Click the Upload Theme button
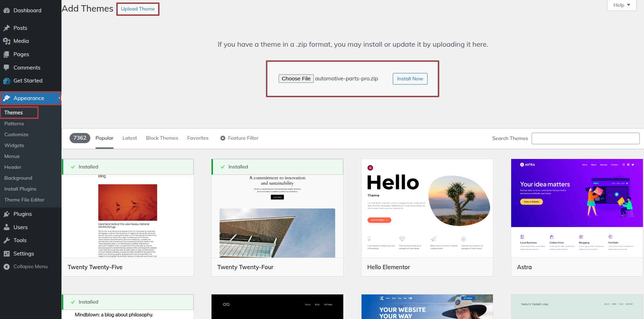The height and width of the screenshot is (319, 644). [x=138, y=9]
